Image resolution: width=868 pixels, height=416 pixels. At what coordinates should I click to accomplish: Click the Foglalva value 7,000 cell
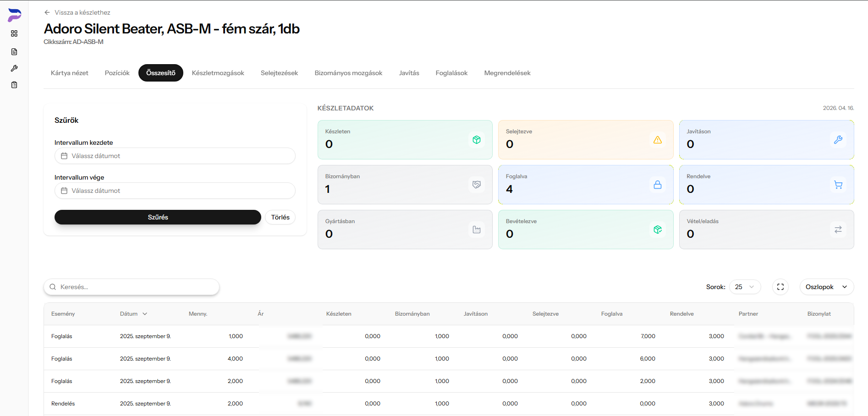(648, 336)
